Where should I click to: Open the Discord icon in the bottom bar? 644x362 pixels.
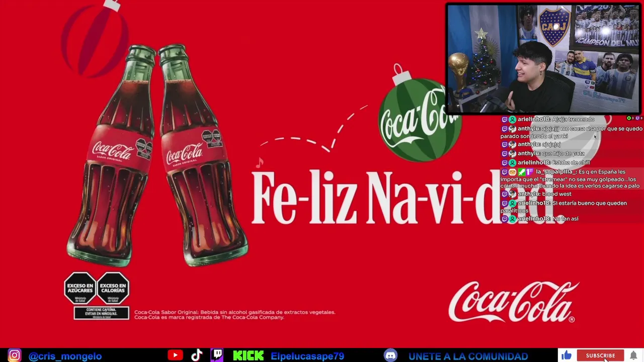390,355
